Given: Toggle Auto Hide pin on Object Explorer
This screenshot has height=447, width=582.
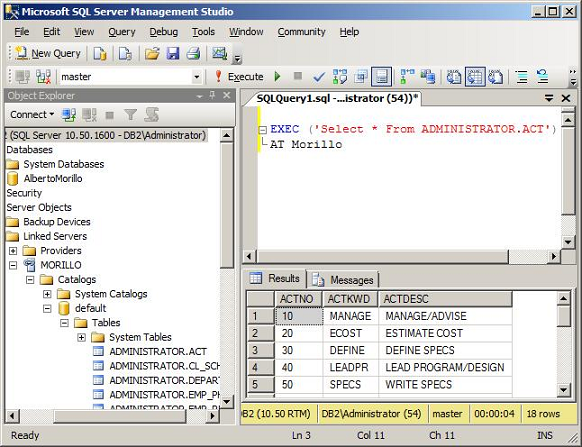Looking at the screenshot, I should coord(212,95).
